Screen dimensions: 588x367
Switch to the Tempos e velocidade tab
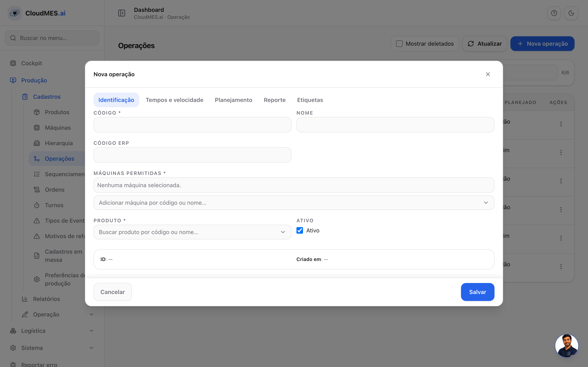coord(174,100)
